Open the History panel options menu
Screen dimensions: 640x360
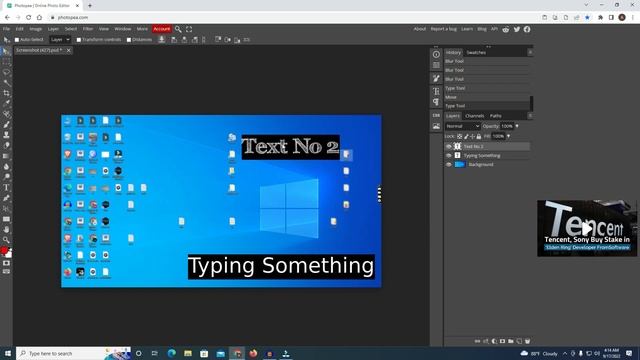530,52
